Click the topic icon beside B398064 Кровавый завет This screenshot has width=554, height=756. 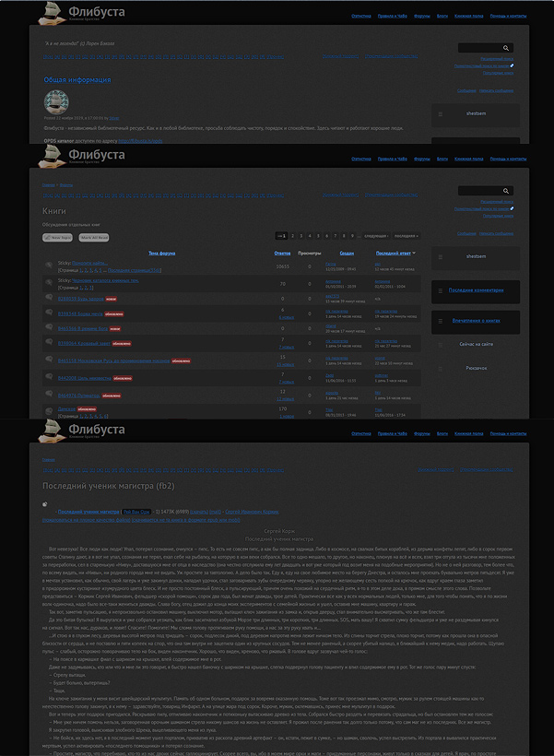click(49, 342)
